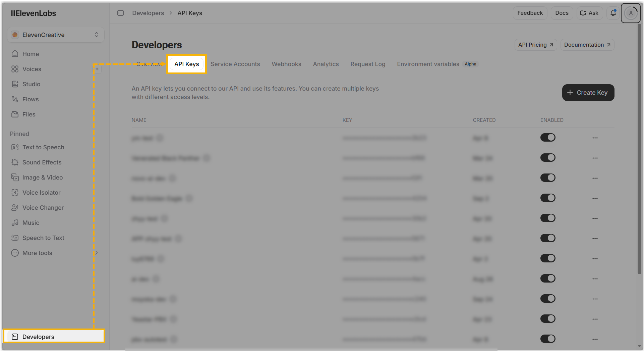Open the Documentation link
644x351 pixels.
(587, 45)
